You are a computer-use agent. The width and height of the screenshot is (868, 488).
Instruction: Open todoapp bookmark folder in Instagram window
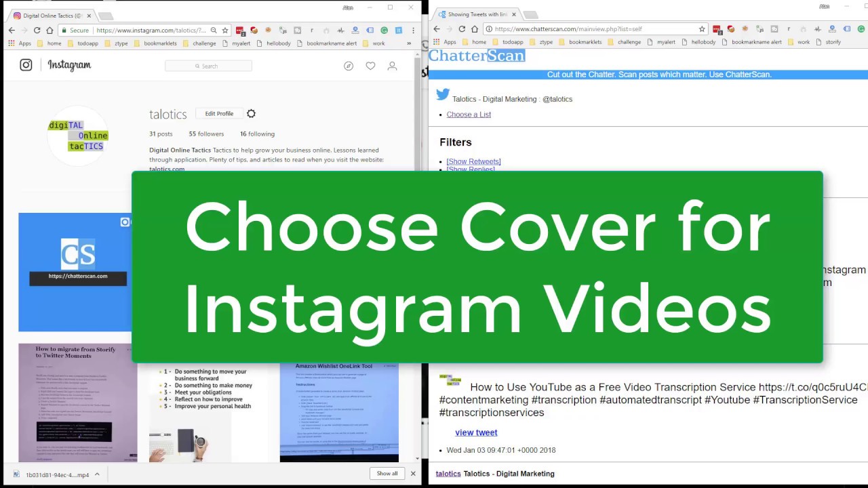[82, 43]
